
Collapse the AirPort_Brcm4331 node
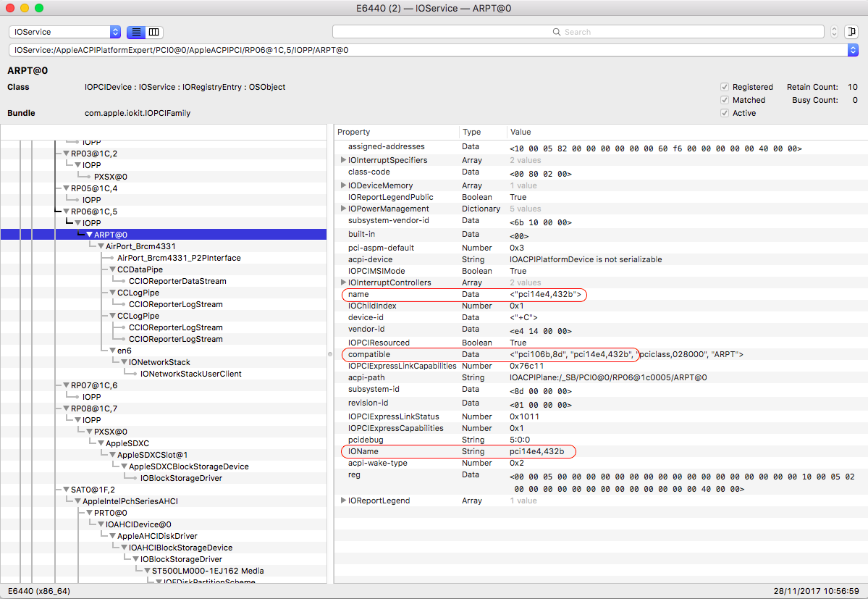[101, 246]
